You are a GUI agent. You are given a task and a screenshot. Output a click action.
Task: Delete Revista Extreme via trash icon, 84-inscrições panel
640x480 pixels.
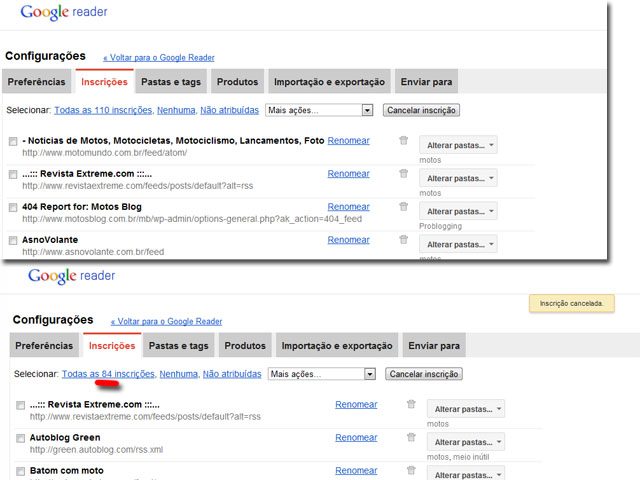(411, 404)
